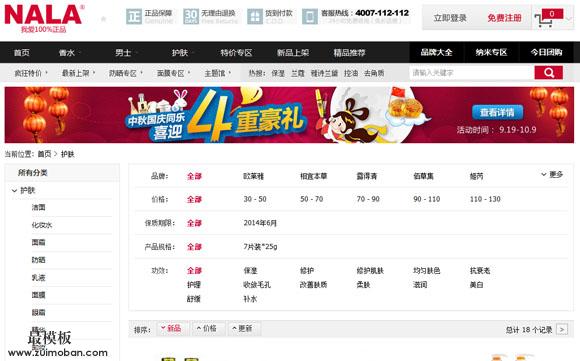Screen dimensions: 580x361
Task: Select hot search 雅诗兰黛
Action: [324, 73]
